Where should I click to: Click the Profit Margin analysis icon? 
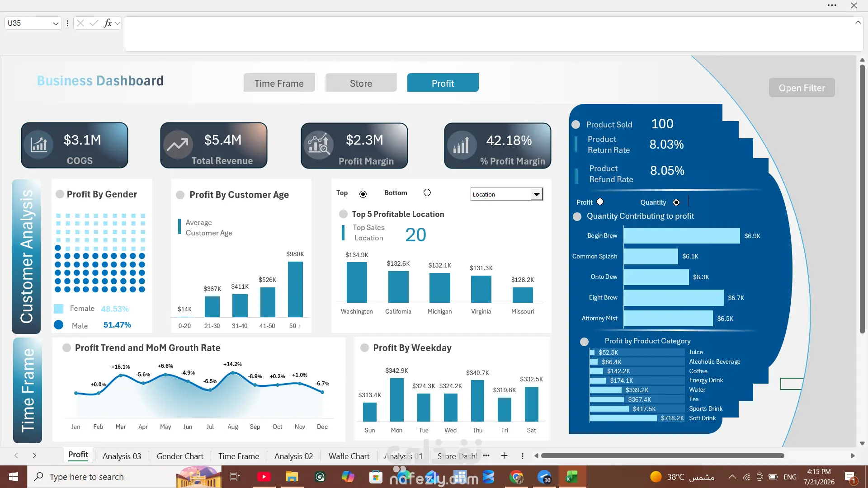(318, 145)
